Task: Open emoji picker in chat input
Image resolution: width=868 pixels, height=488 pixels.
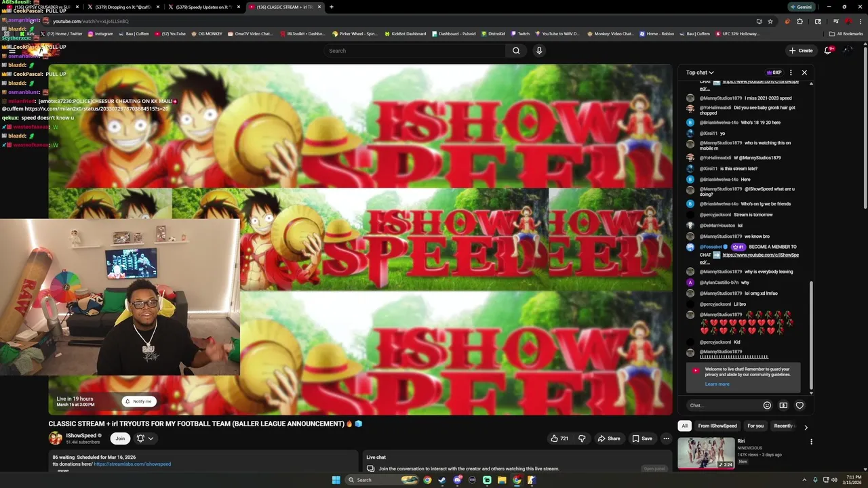Action: [x=767, y=405]
